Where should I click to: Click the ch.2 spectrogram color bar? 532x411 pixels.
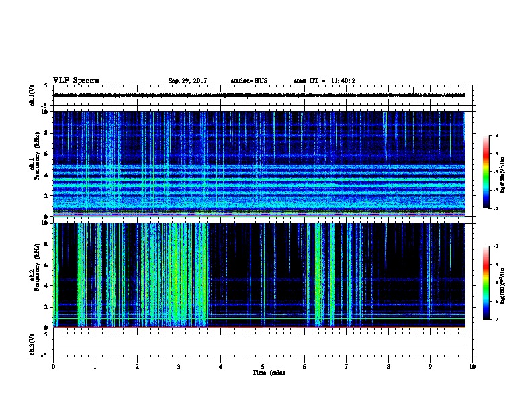pyautogui.click(x=486, y=283)
